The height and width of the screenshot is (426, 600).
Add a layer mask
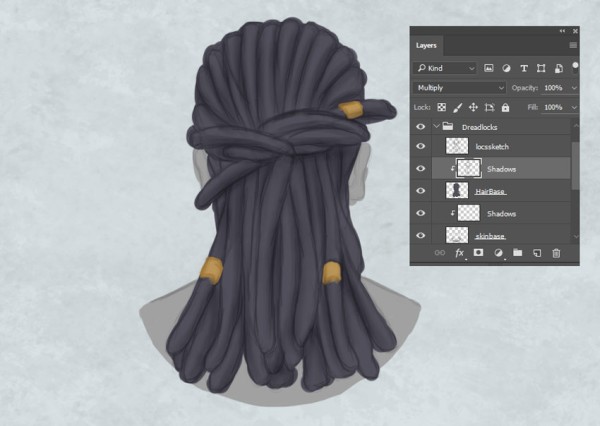point(478,253)
